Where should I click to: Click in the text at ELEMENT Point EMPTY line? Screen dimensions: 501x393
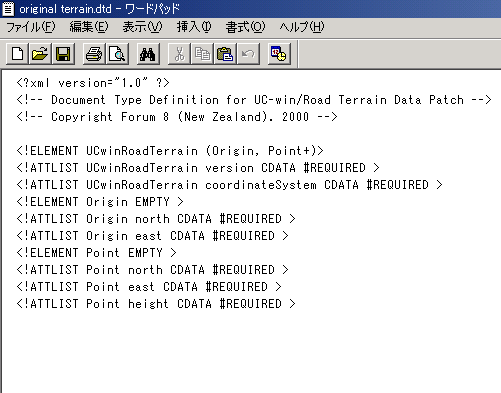click(96, 253)
